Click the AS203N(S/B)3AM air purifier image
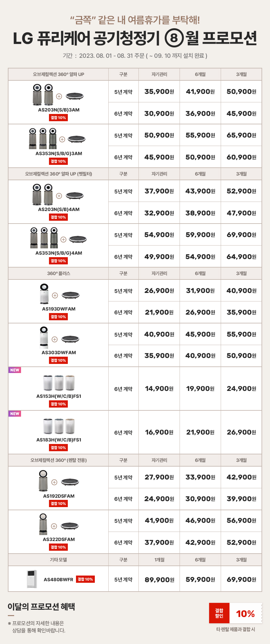Screen dimensions: 270x644 tap(43, 95)
